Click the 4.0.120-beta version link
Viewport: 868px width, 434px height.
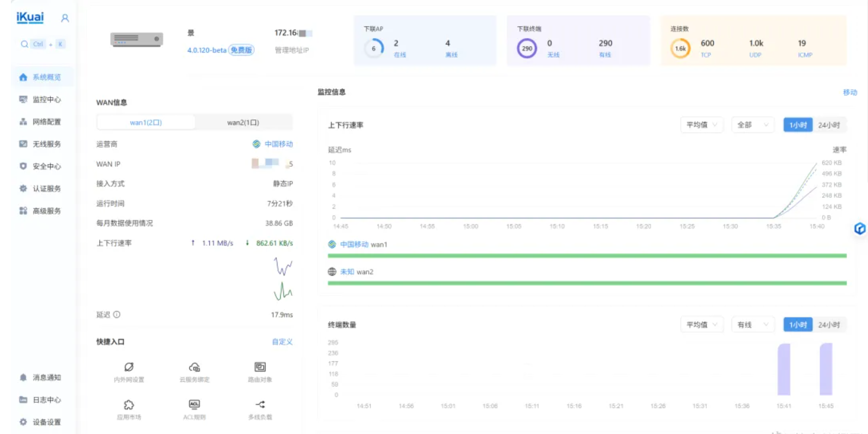[x=207, y=50]
